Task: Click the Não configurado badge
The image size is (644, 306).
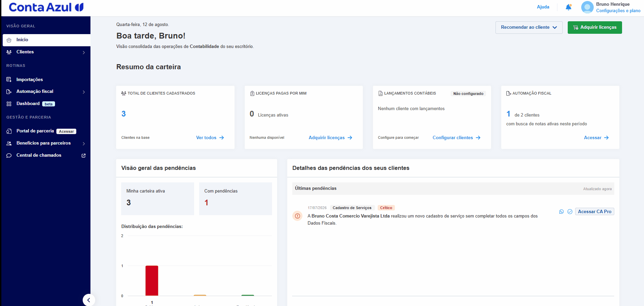Action: coord(468,94)
